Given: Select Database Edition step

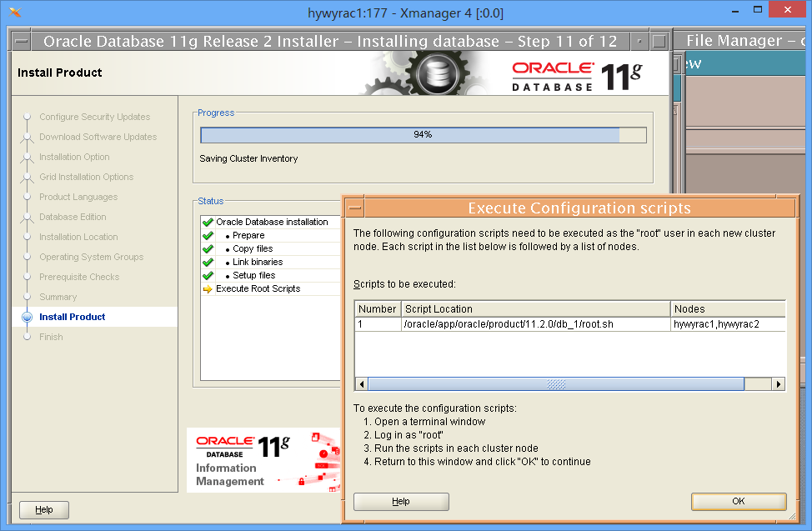Looking at the screenshot, I should click(x=73, y=217).
